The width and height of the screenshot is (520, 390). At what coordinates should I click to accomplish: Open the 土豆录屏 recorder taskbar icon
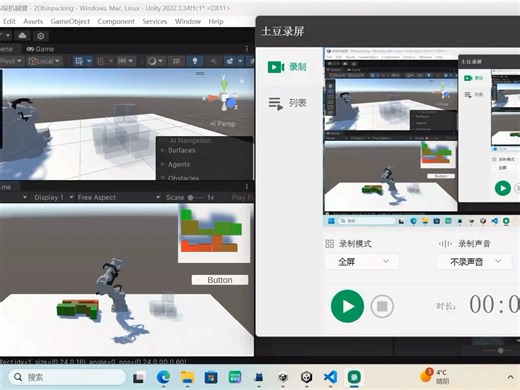(354, 377)
